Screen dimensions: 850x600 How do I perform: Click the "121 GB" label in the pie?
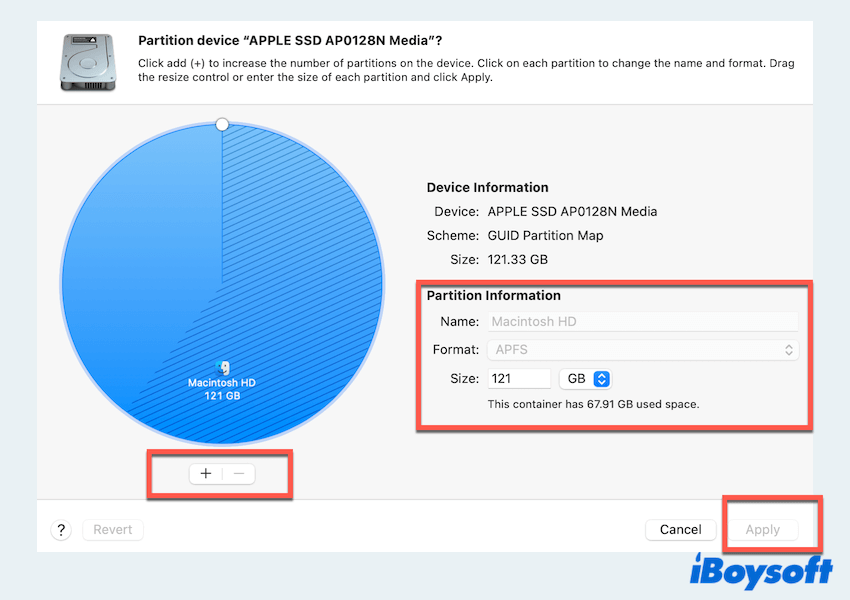(x=222, y=396)
